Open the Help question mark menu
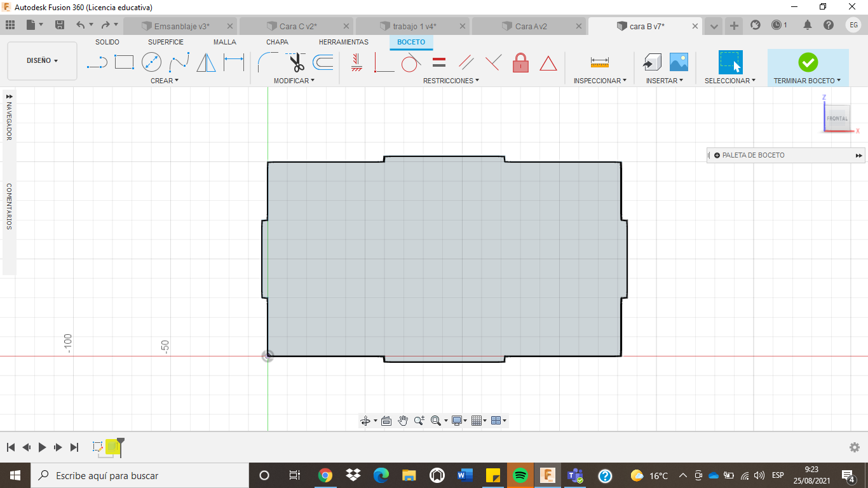The height and width of the screenshot is (488, 868). tap(829, 25)
